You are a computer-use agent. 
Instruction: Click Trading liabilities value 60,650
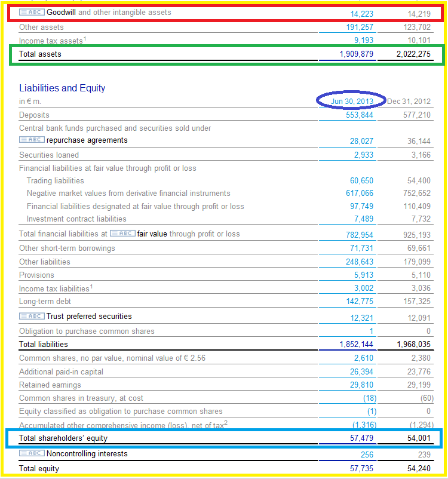[x=361, y=180]
